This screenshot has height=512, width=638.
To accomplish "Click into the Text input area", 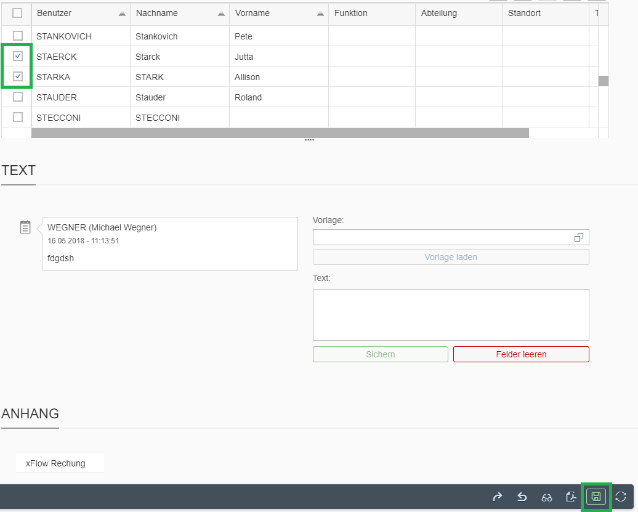I will [451, 315].
